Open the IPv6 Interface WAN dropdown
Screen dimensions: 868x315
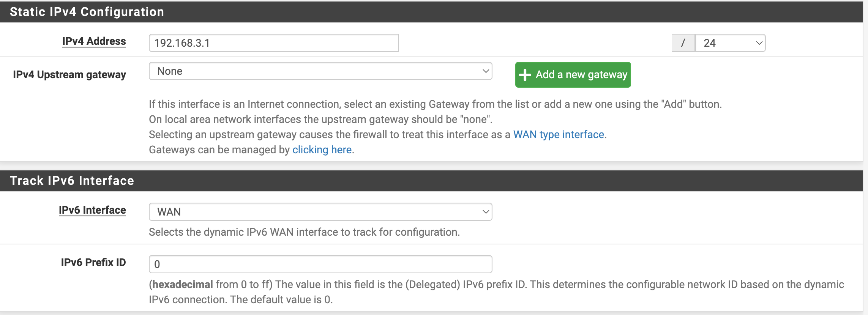click(320, 212)
